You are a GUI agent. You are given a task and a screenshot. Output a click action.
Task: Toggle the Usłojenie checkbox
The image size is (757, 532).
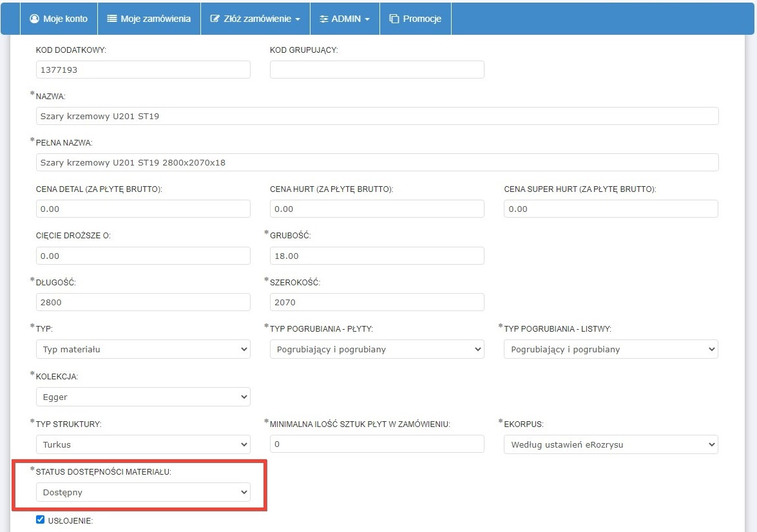tap(41, 520)
